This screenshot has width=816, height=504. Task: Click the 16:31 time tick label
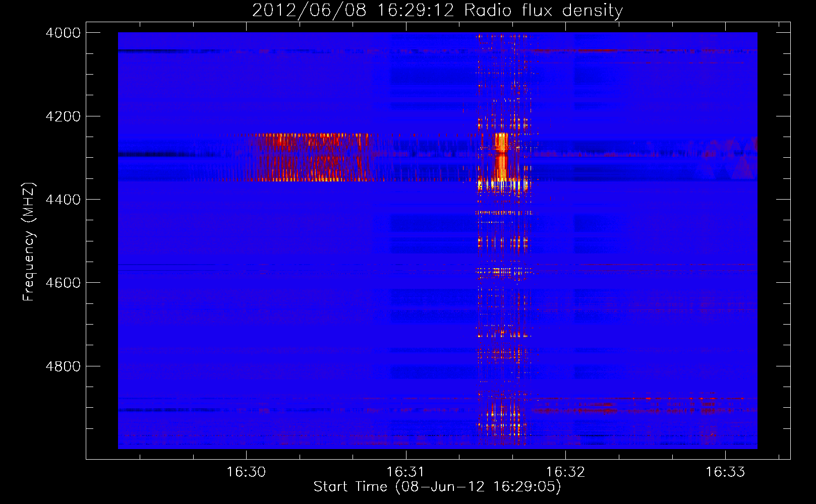406,472
